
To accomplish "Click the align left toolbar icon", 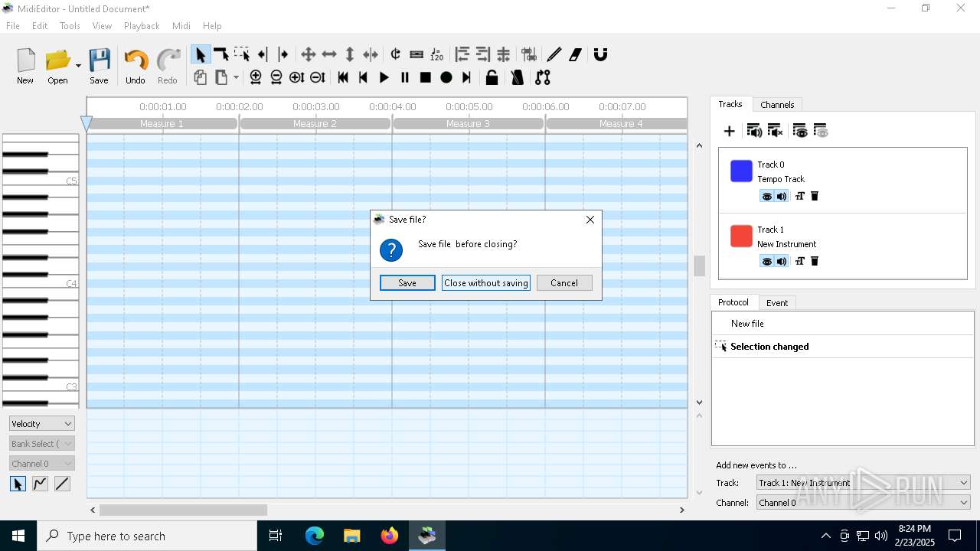I will tap(462, 54).
